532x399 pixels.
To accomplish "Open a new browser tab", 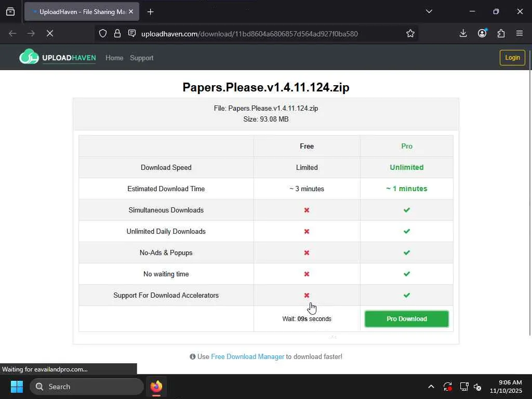I will pyautogui.click(x=150, y=12).
